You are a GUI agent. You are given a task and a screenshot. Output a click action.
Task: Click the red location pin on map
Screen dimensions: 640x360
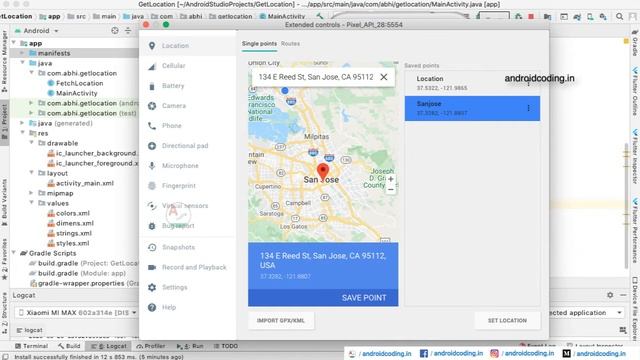323,172
